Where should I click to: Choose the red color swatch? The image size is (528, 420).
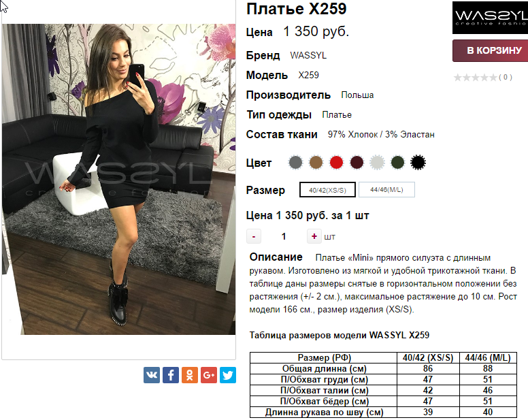pos(336,163)
